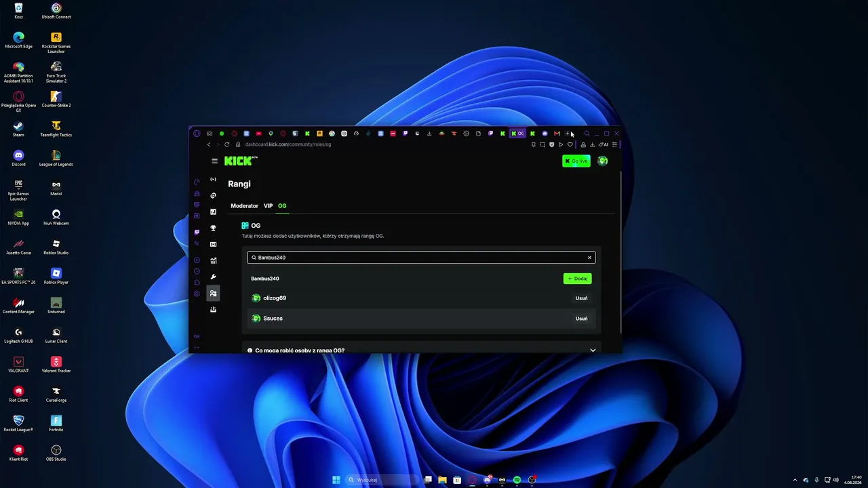Open the screenshot snapshot tool in the address bar
Viewport: 868px width, 488px height.
[x=542, y=144]
